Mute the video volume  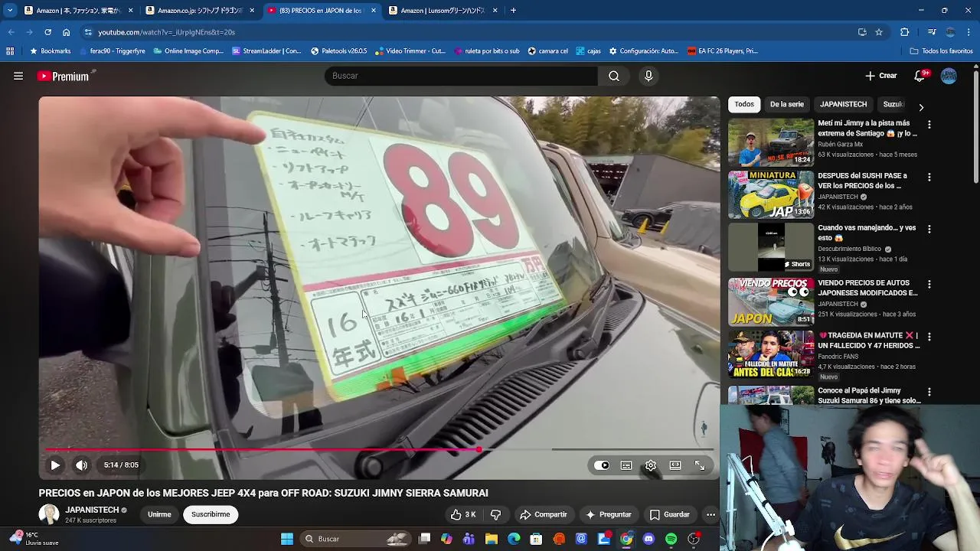tap(82, 465)
